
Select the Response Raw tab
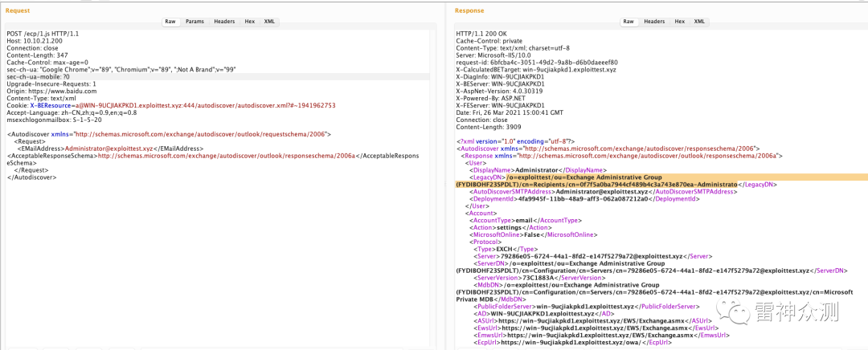pyautogui.click(x=628, y=22)
